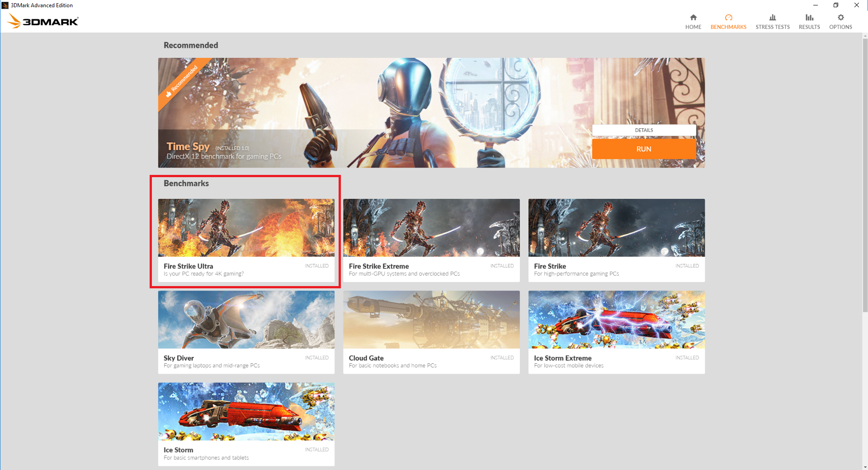Image resolution: width=868 pixels, height=470 pixels.
Task: Click INSTALLED label on Fire Strike Ultra
Action: [x=317, y=266]
